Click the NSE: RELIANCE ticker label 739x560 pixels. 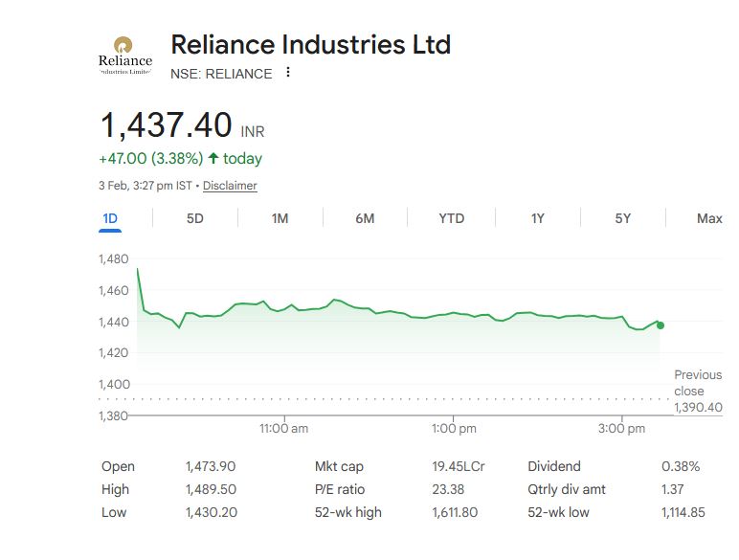[x=221, y=74]
